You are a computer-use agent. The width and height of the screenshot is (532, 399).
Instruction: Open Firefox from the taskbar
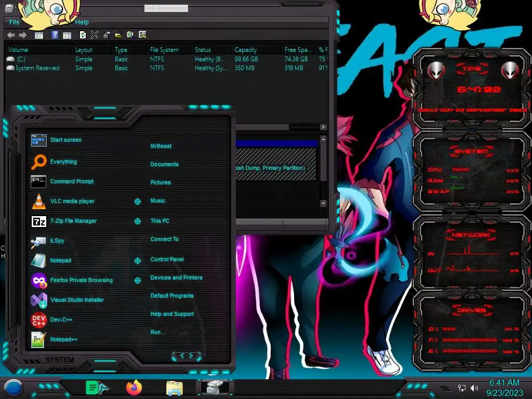134,388
